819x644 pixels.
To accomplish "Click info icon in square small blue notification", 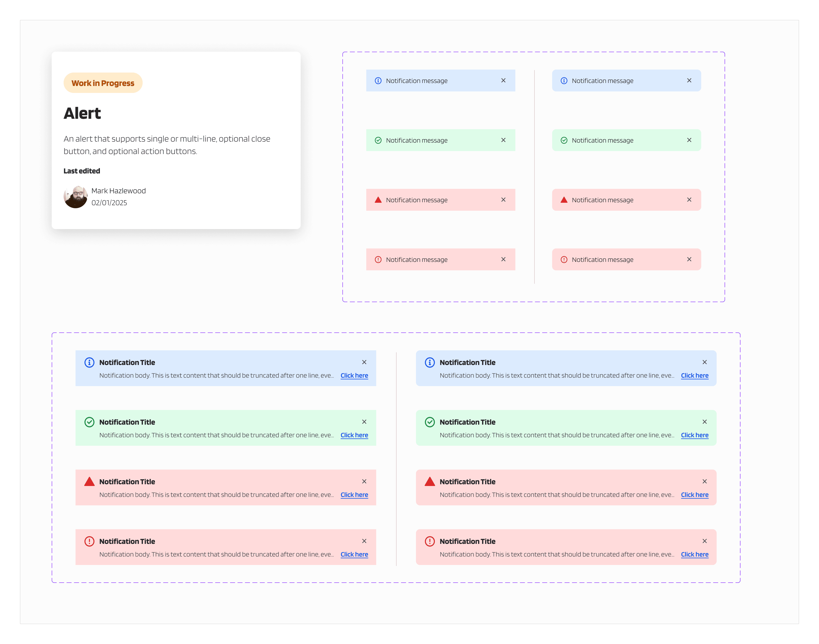I will point(378,81).
